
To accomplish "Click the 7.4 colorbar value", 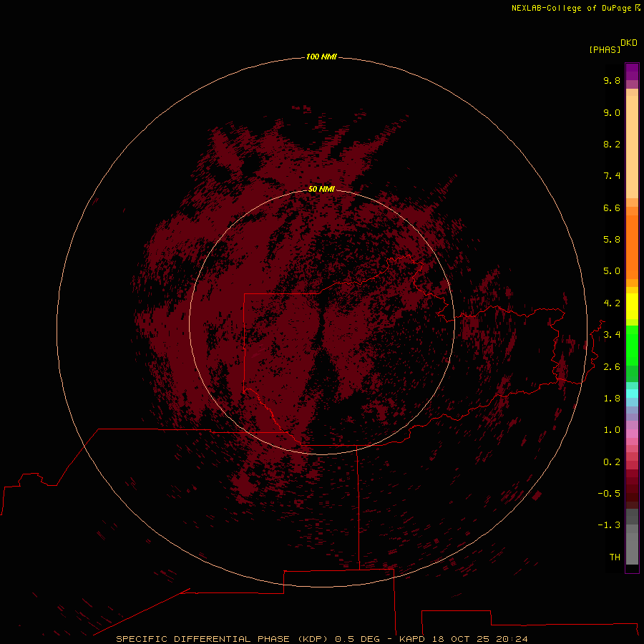I will [612, 176].
